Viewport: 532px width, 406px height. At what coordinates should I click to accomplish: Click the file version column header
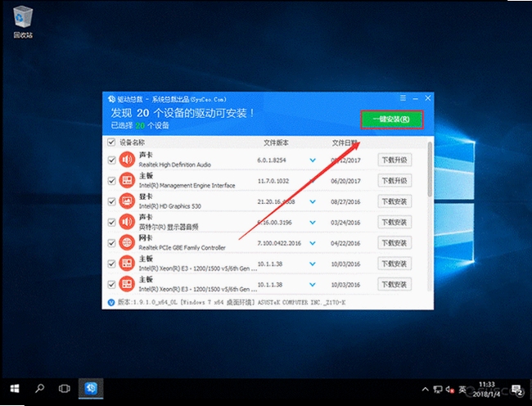(x=276, y=142)
